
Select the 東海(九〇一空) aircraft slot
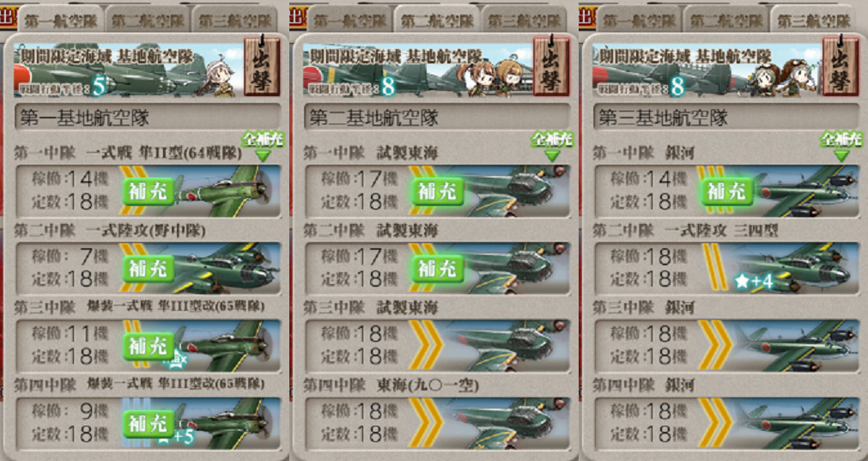pos(437,423)
